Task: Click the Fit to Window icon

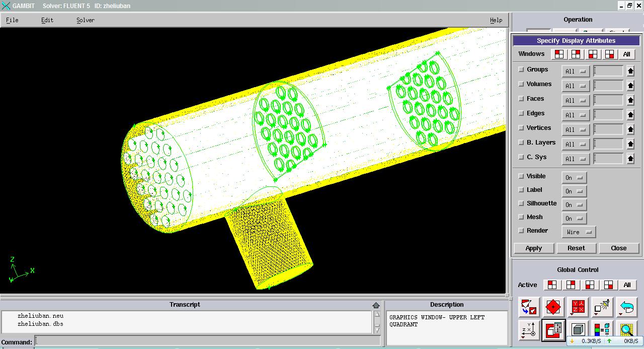Action: pos(529,306)
